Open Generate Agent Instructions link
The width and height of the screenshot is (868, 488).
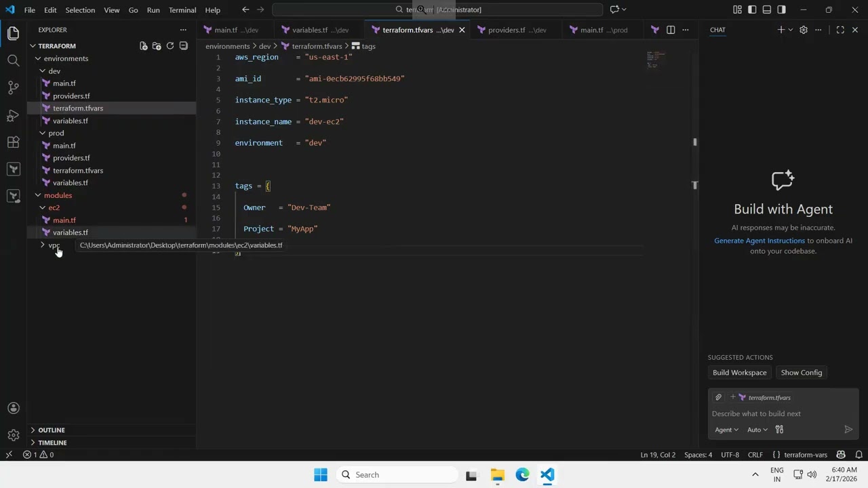point(759,241)
